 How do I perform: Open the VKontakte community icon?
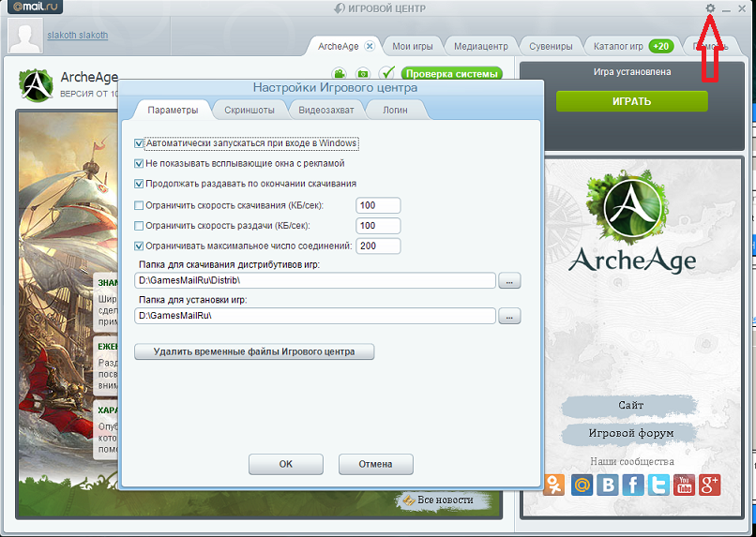point(608,485)
